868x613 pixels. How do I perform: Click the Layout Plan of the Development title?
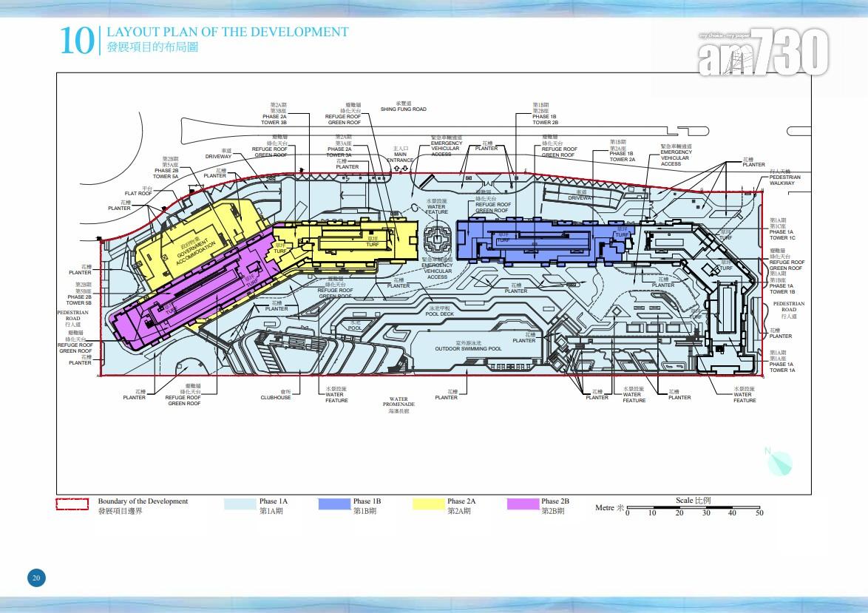[228, 32]
